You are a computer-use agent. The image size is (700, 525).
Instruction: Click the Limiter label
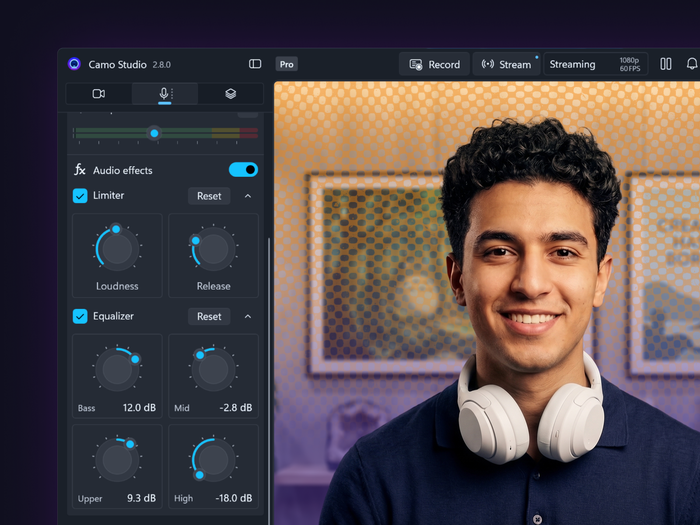[108, 196]
